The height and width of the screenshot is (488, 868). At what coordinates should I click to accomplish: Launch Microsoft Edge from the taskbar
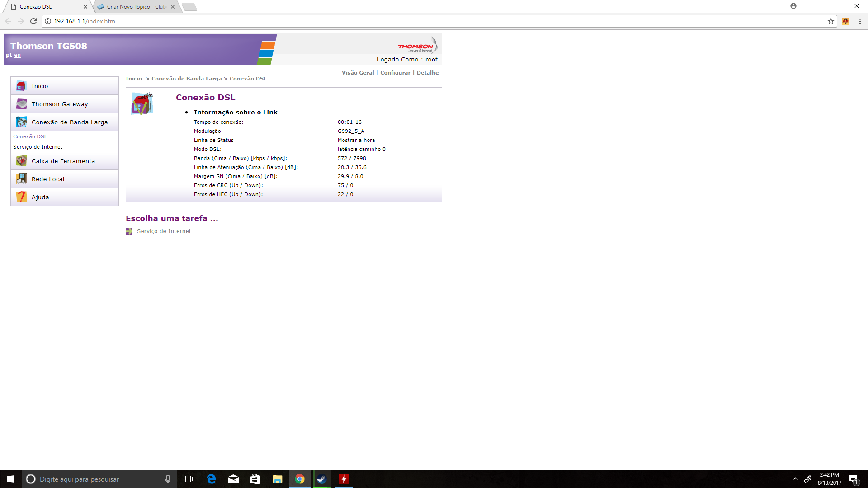tap(211, 479)
